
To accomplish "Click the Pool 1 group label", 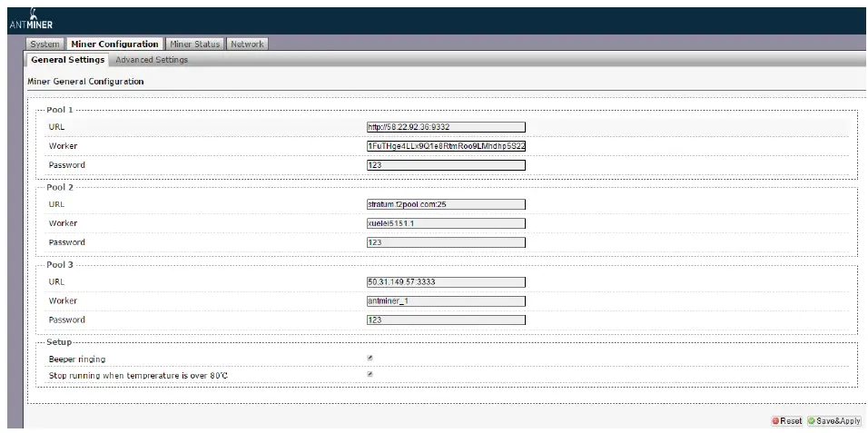I will point(60,110).
